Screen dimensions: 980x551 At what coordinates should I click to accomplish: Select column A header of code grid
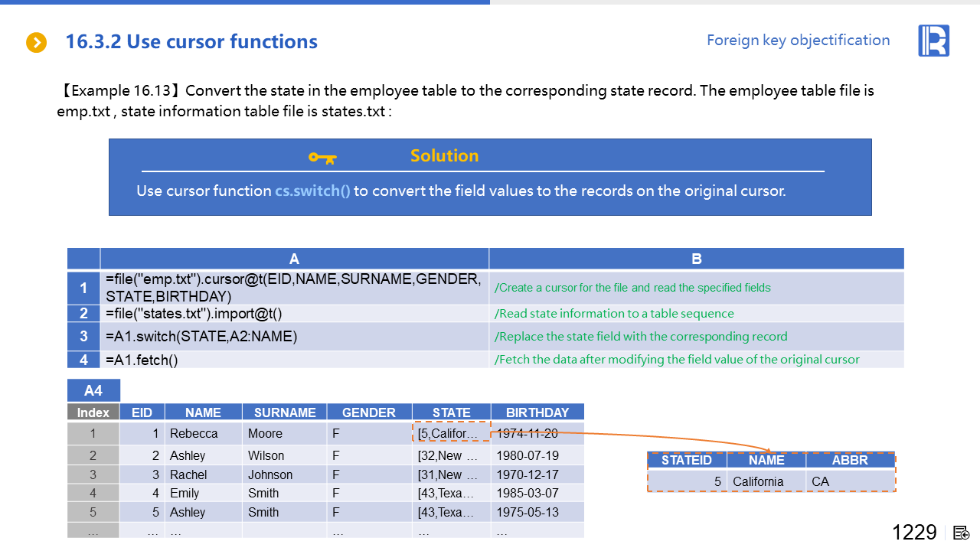click(294, 259)
